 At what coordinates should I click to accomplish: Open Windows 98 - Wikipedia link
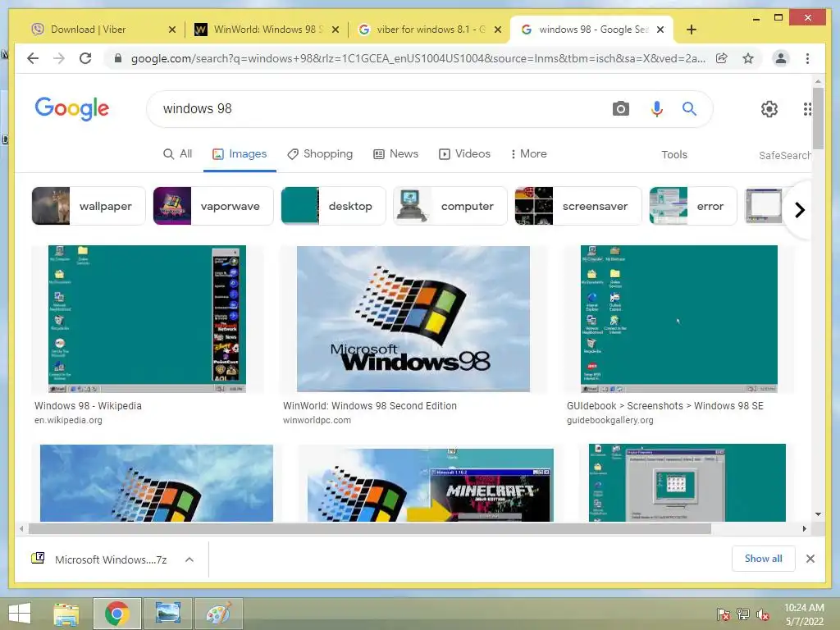coord(88,405)
